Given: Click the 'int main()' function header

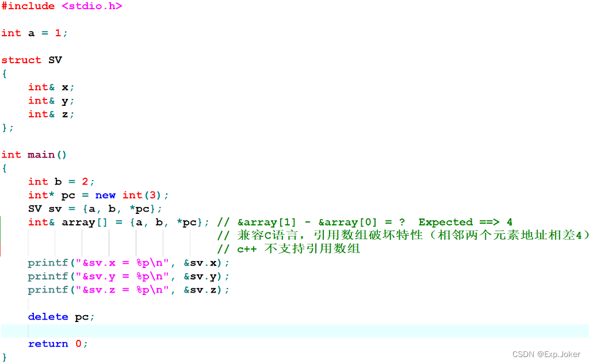Looking at the screenshot, I should click(x=35, y=155).
